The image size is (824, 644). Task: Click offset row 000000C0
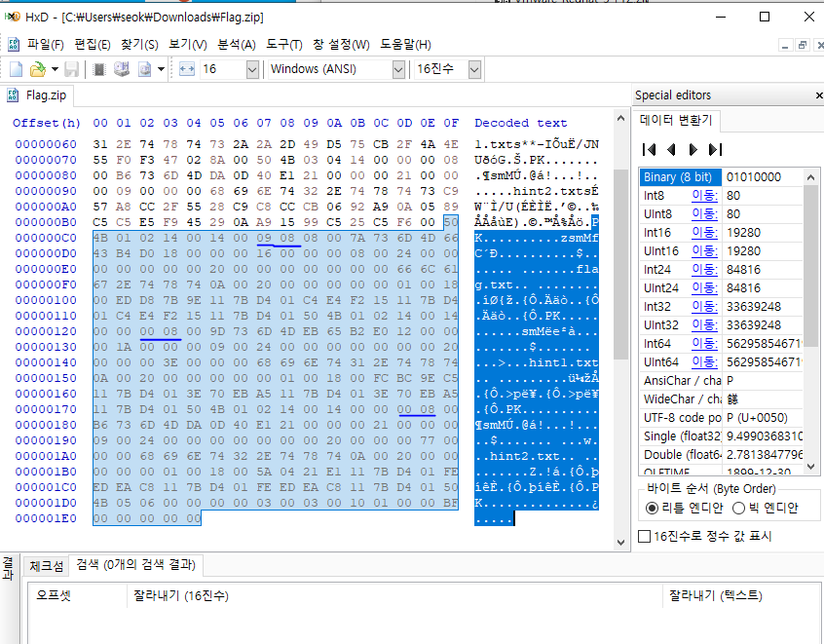(x=46, y=238)
